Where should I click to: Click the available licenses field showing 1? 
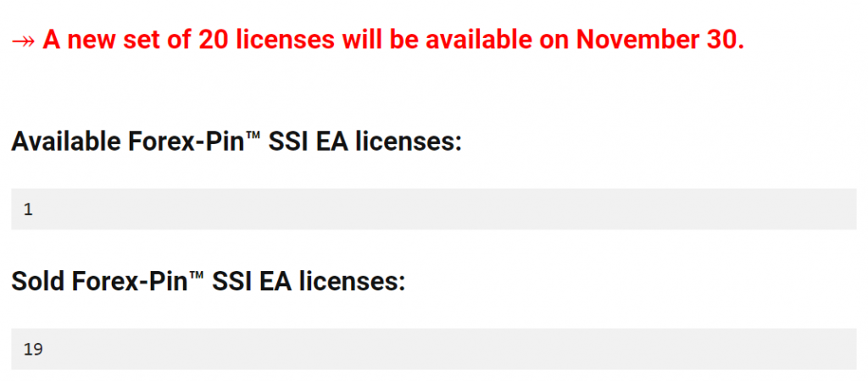click(x=433, y=209)
